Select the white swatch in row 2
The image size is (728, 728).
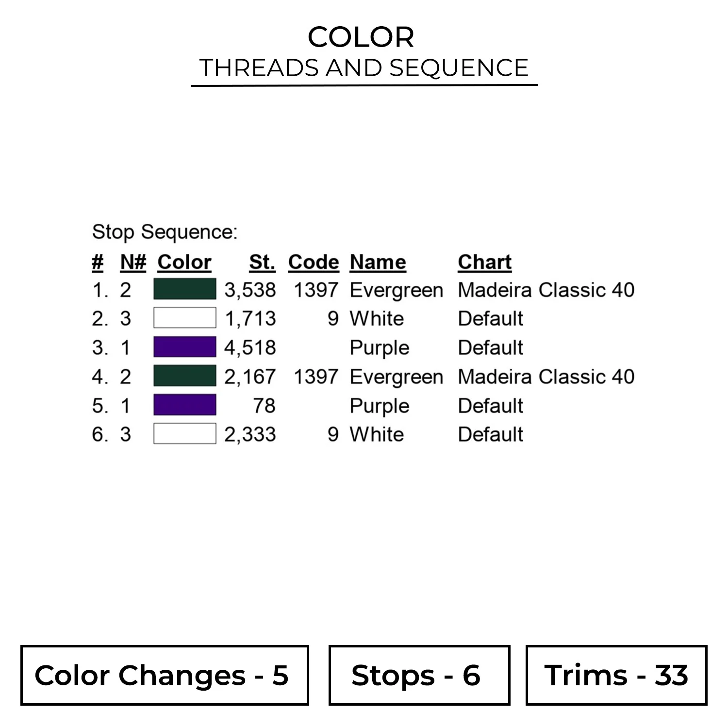(185, 318)
